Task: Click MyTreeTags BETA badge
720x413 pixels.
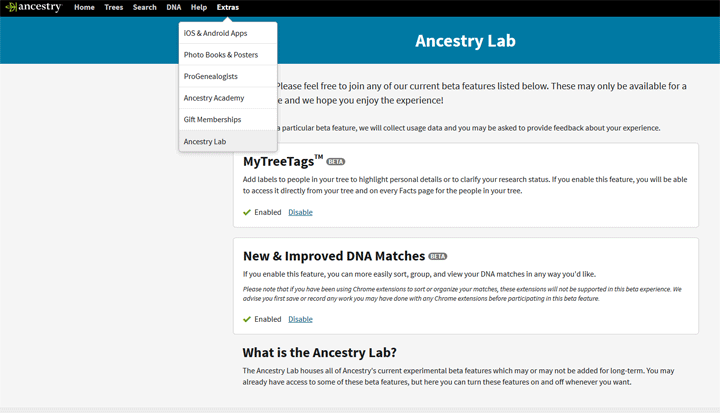Action: pos(336,162)
